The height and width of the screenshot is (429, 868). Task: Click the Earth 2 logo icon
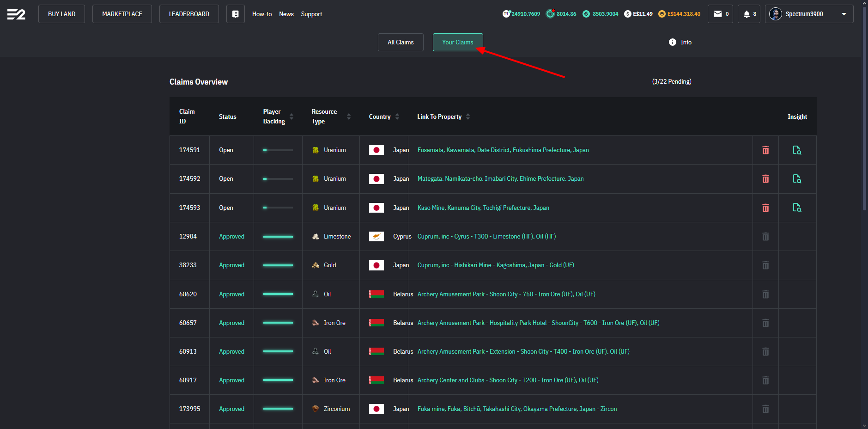coord(16,14)
